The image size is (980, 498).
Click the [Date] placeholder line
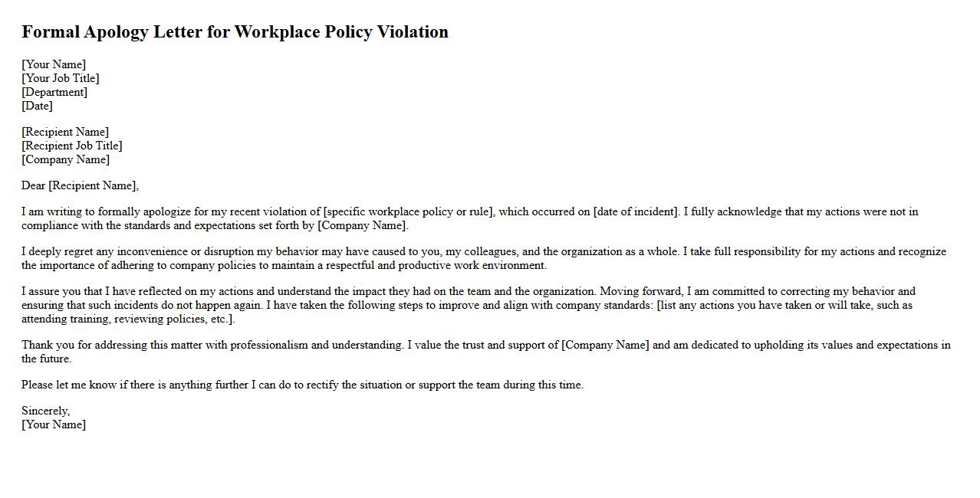point(37,106)
